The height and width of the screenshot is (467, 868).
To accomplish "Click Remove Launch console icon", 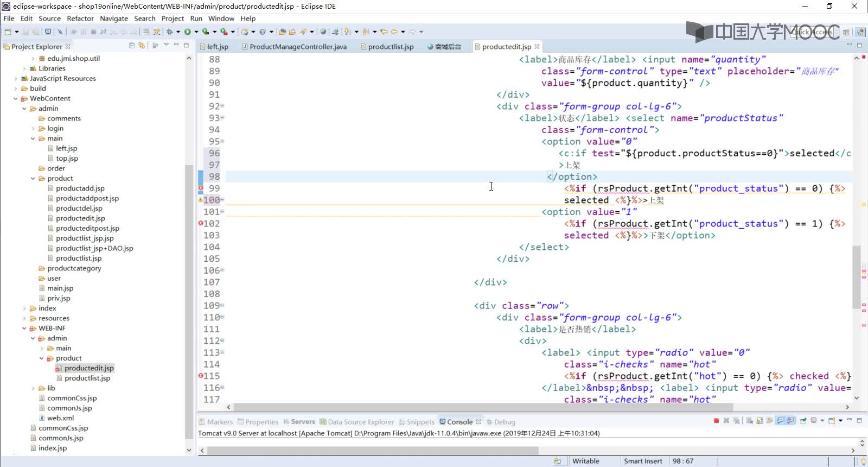I will [x=726, y=421].
